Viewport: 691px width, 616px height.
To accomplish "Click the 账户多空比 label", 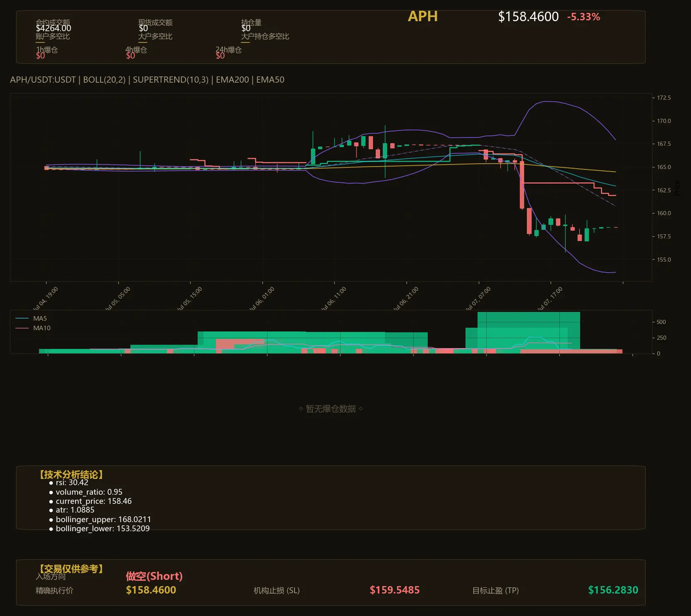I will point(53,36).
